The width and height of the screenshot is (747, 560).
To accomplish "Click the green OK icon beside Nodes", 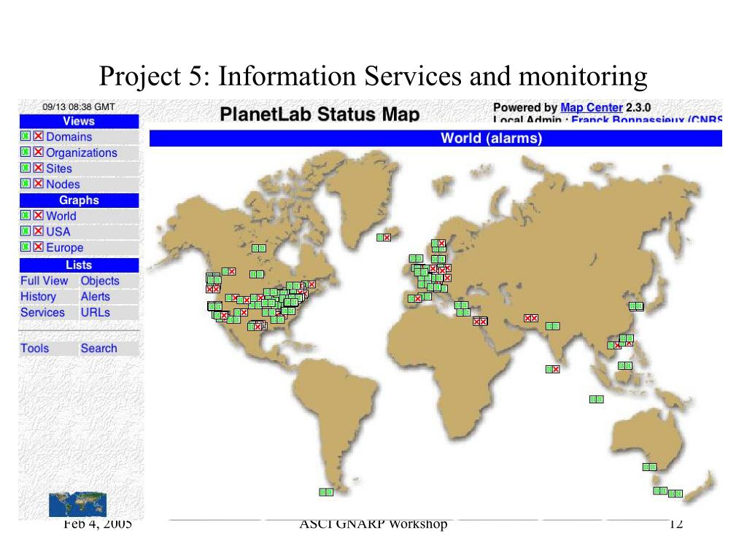I will click(x=26, y=183).
